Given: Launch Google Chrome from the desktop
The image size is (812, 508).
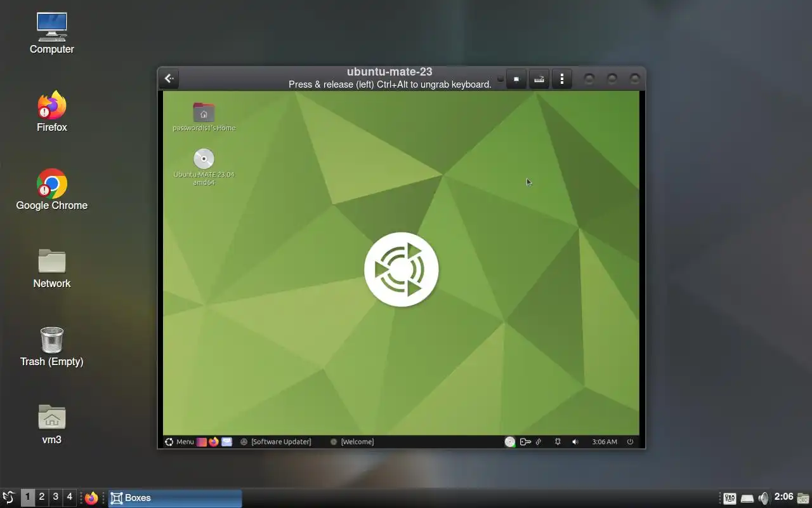Looking at the screenshot, I should click(52, 189).
